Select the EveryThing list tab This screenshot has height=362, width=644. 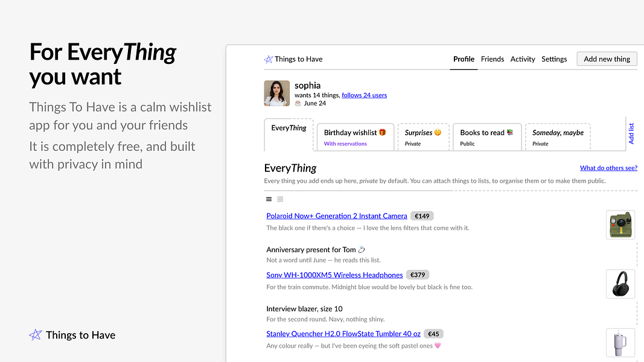pos(289,134)
